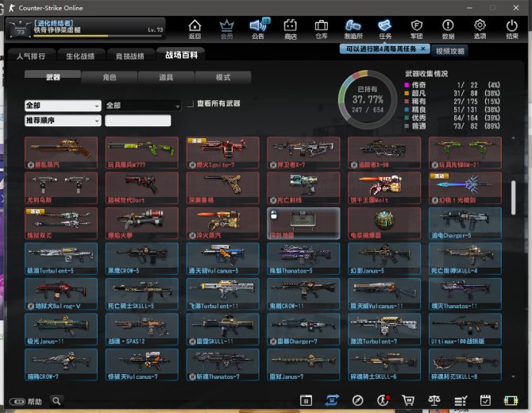Expand the second dark 全部 dropdown
532x413 pixels.
coord(143,106)
